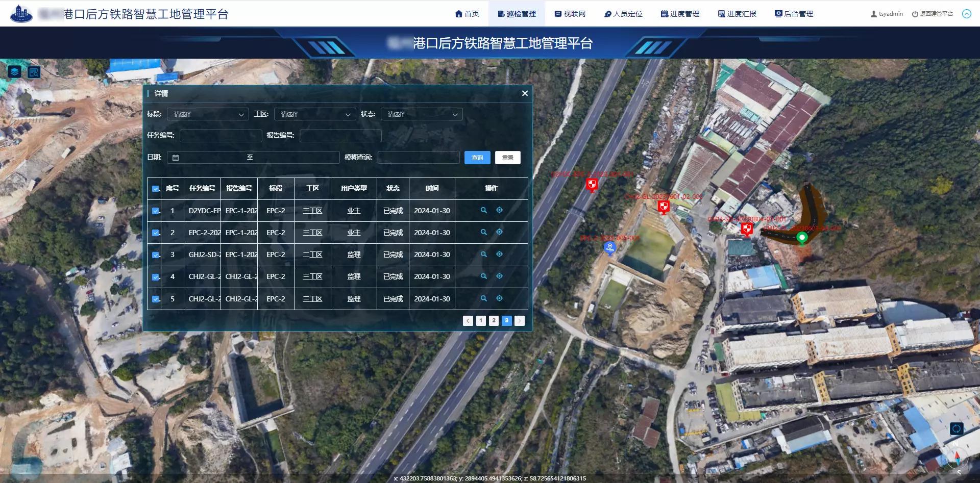Viewport: 980px width, 483px height.
Task: Uncheck the checkbox on row 5
Action: (156, 299)
